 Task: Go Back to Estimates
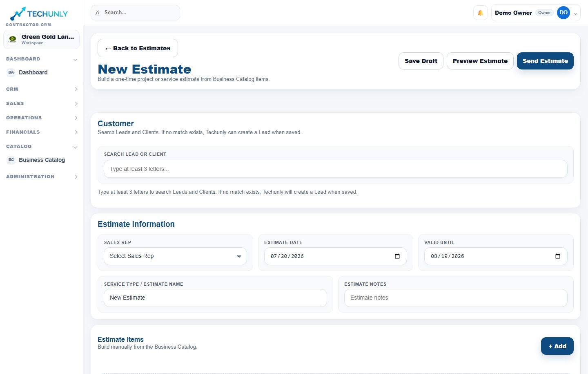tap(138, 48)
